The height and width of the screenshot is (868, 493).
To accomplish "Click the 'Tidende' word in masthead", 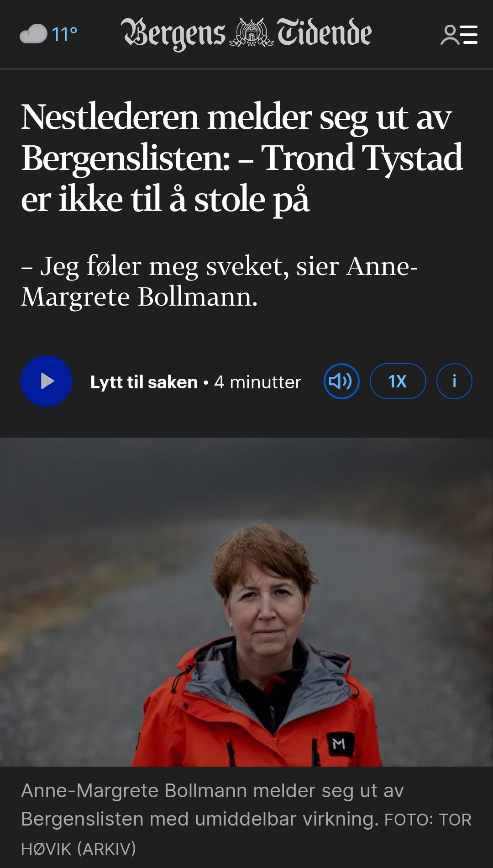I will pos(325,33).
